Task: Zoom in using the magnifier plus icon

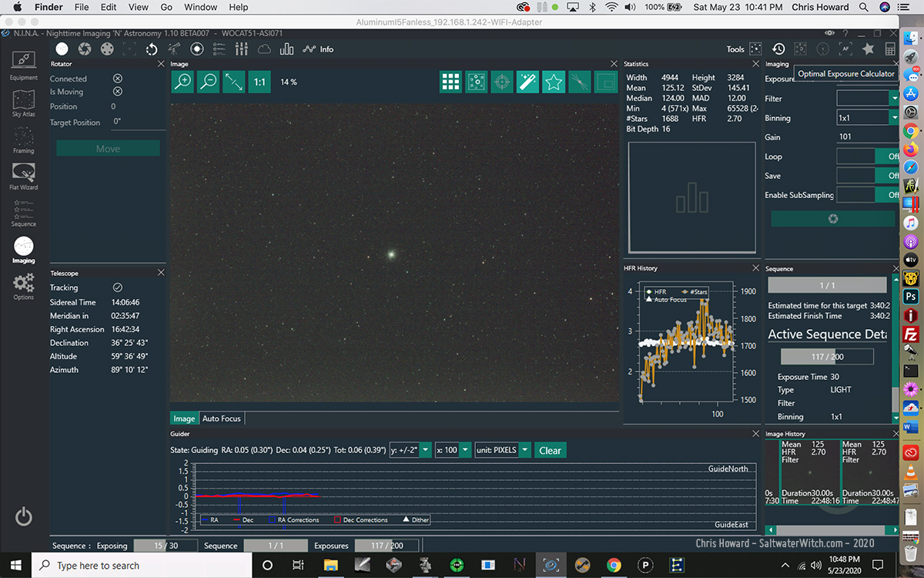Action: (x=182, y=81)
